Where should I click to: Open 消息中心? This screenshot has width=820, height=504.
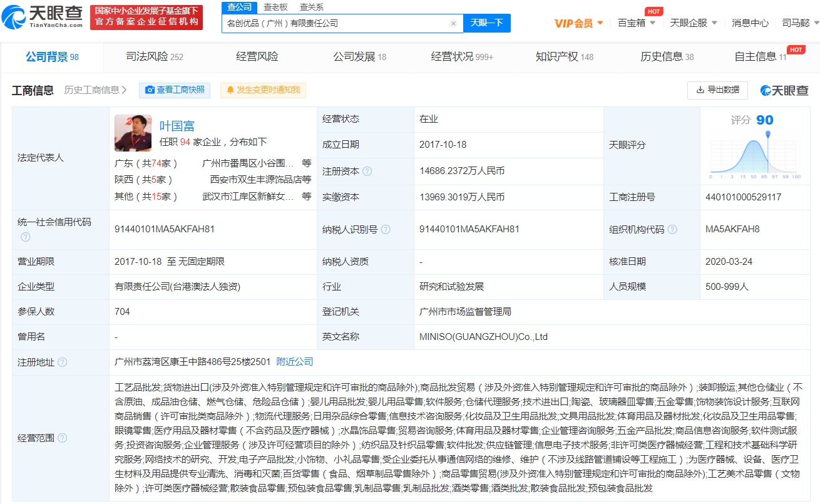click(x=750, y=23)
